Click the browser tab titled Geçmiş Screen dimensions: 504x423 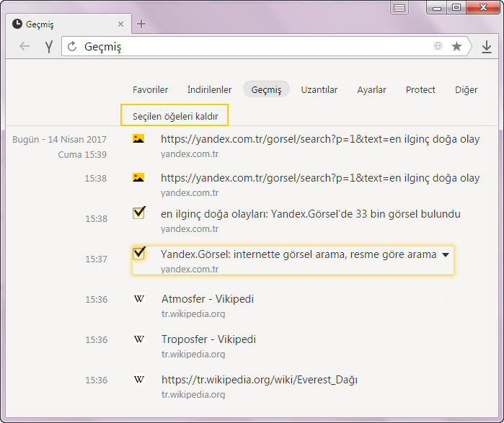[68, 24]
